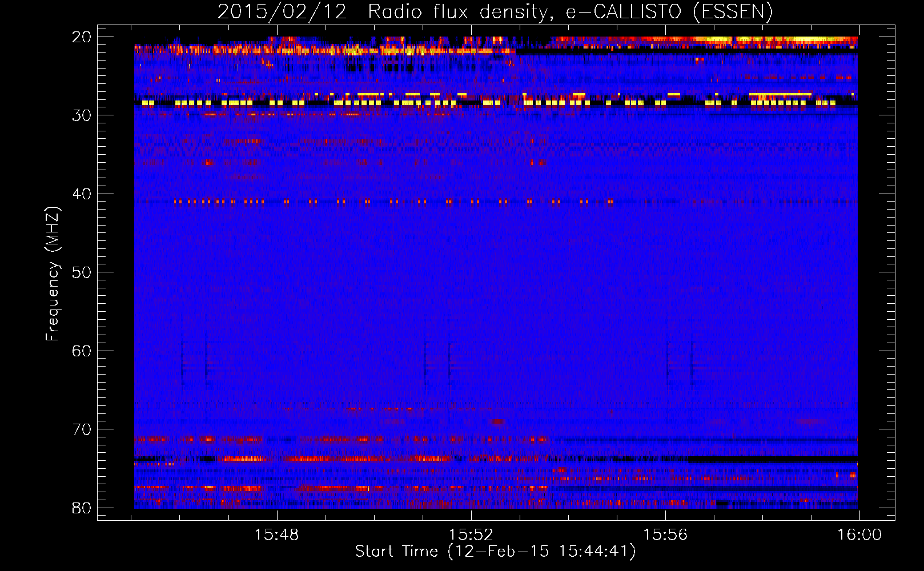Click the 50 frequency tick label
This screenshot has width=924, height=571.
[x=82, y=272]
